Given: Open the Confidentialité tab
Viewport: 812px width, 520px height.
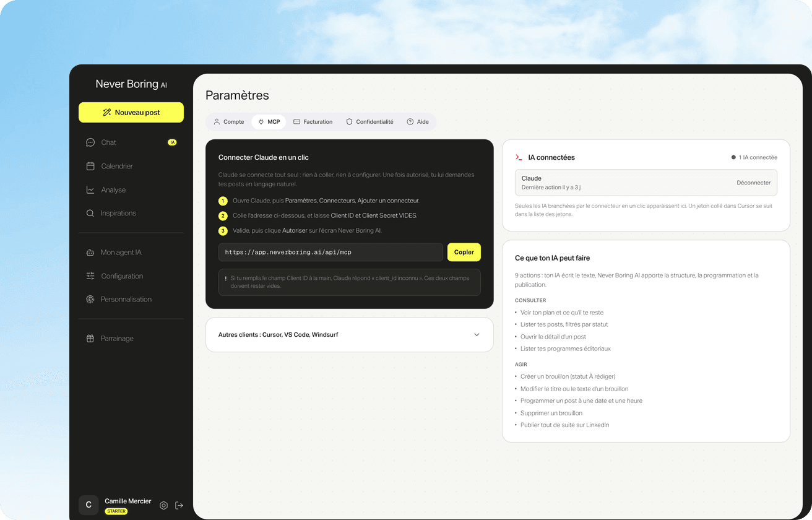Looking at the screenshot, I should pyautogui.click(x=369, y=122).
